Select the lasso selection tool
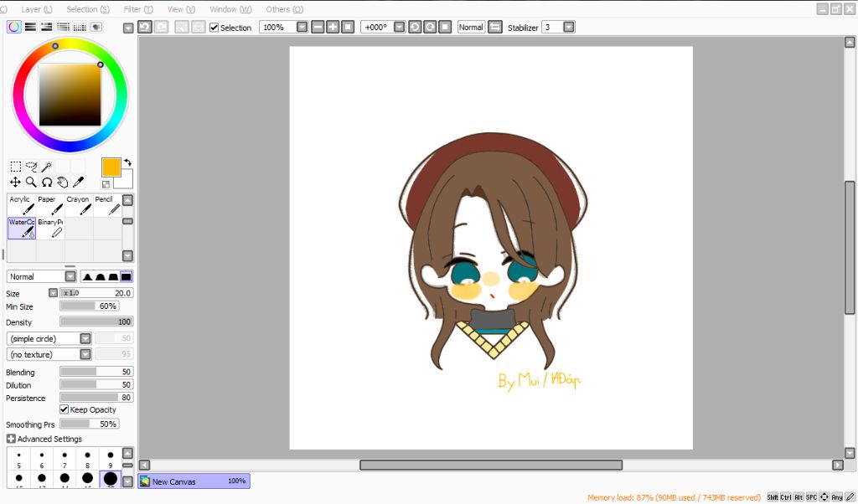Screen dimensions: 858x504 tap(31, 166)
